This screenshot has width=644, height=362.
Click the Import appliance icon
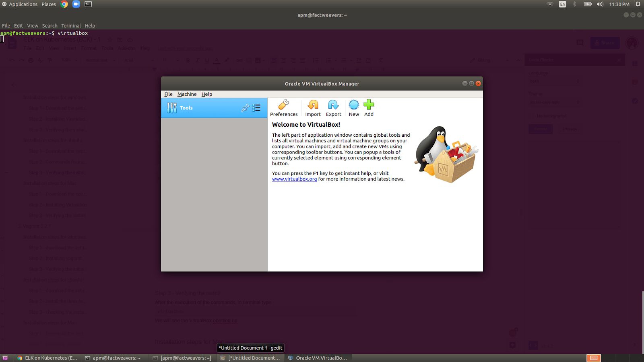click(x=313, y=108)
